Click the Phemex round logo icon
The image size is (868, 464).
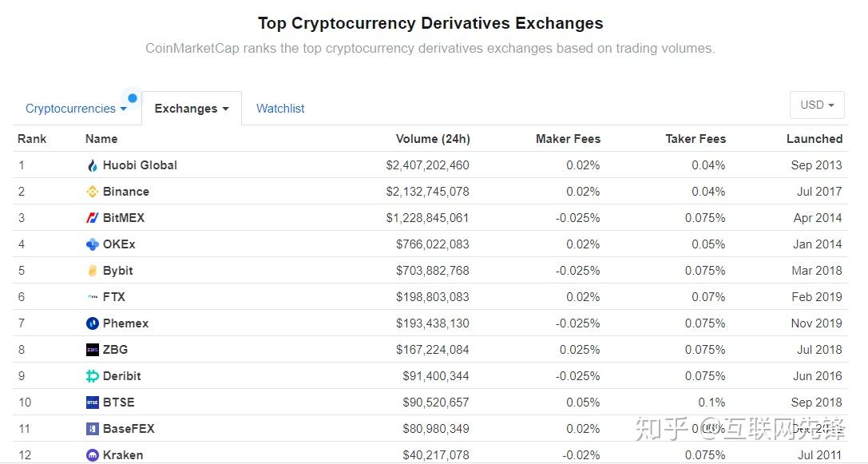click(x=93, y=323)
